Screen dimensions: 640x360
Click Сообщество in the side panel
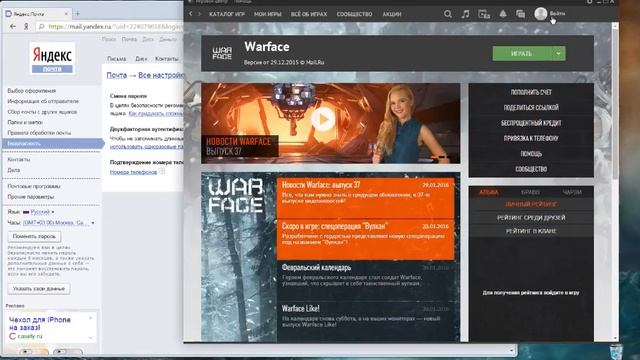531,169
